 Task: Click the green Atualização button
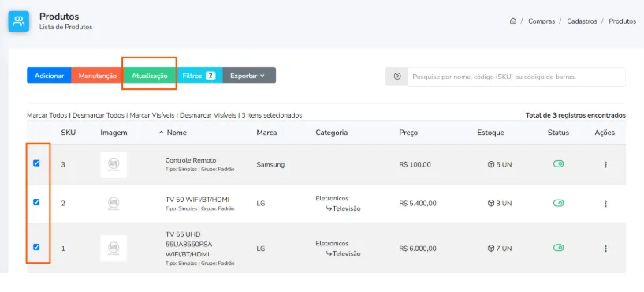(x=150, y=76)
